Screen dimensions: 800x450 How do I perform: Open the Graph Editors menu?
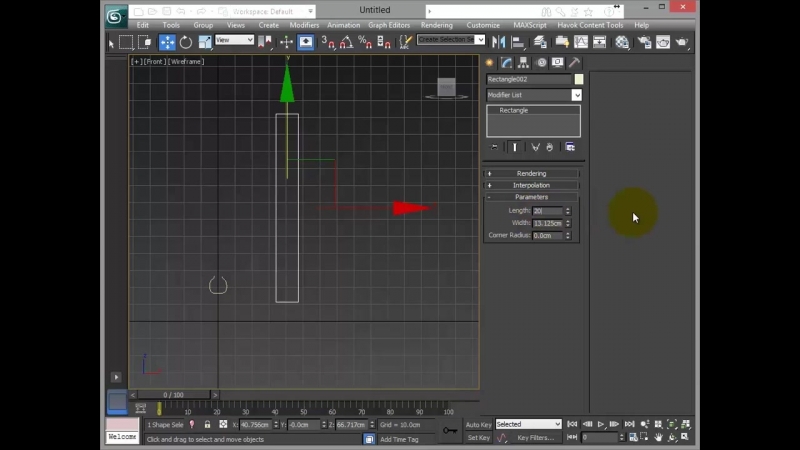pyautogui.click(x=389, y=25)
